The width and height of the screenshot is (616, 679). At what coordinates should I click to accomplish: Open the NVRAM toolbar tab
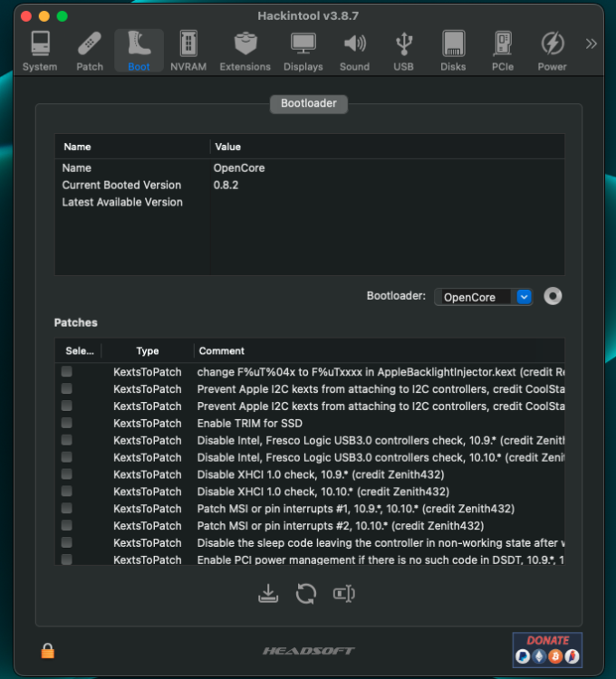pyautogui.click(x=188, y=51)
